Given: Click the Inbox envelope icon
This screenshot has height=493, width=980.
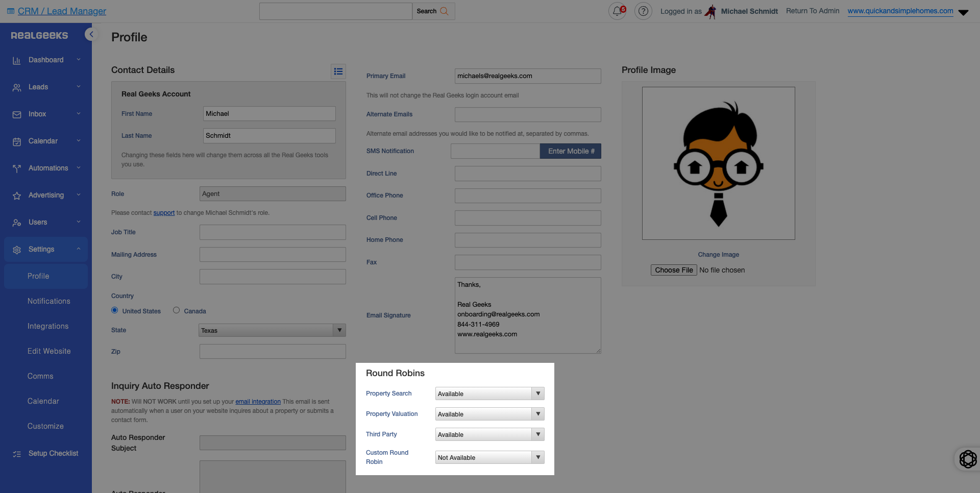Looking at the screenshot, I should pos(17,114).
